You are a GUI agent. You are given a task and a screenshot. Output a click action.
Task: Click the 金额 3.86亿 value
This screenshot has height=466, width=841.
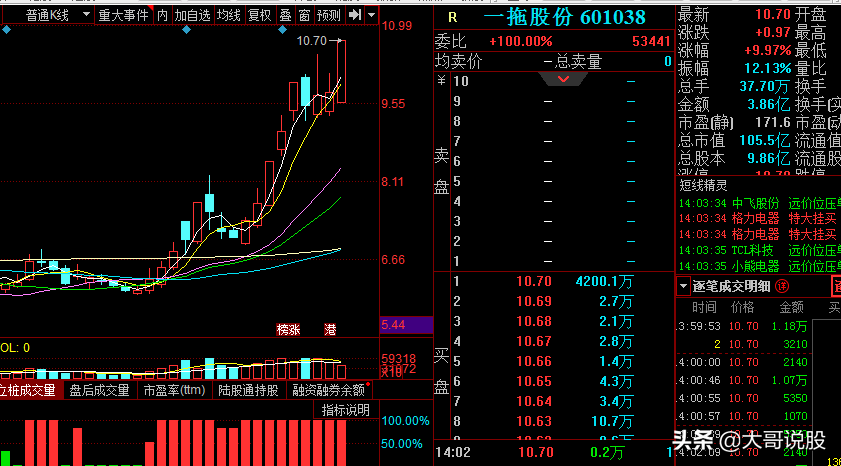(x=769, y=105)
